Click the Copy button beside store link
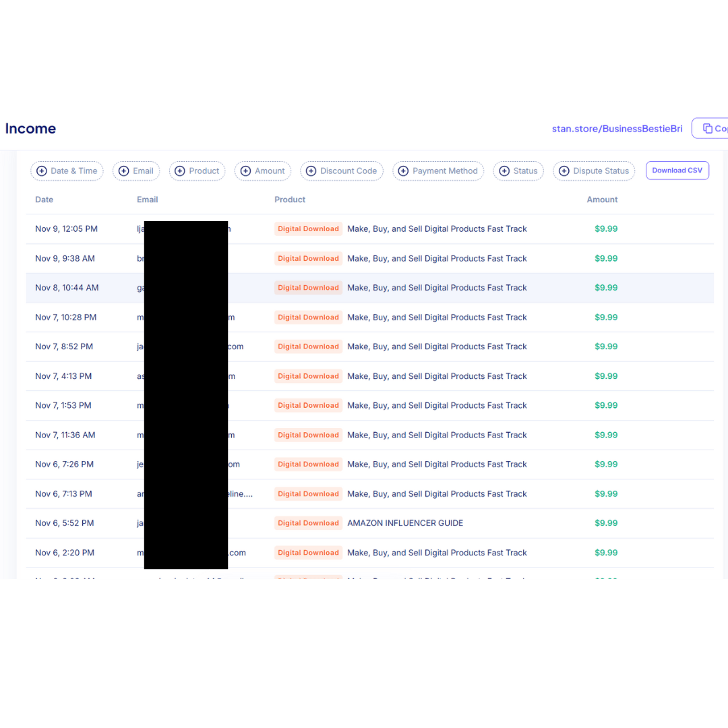Screen dimensions: 728x728 pyautogui.click(x=713, y=129)
